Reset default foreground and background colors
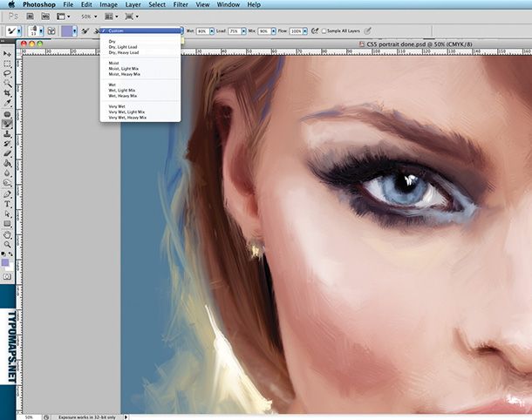The width and height of the screenshot is (532, 420). (x=3, y=254)
